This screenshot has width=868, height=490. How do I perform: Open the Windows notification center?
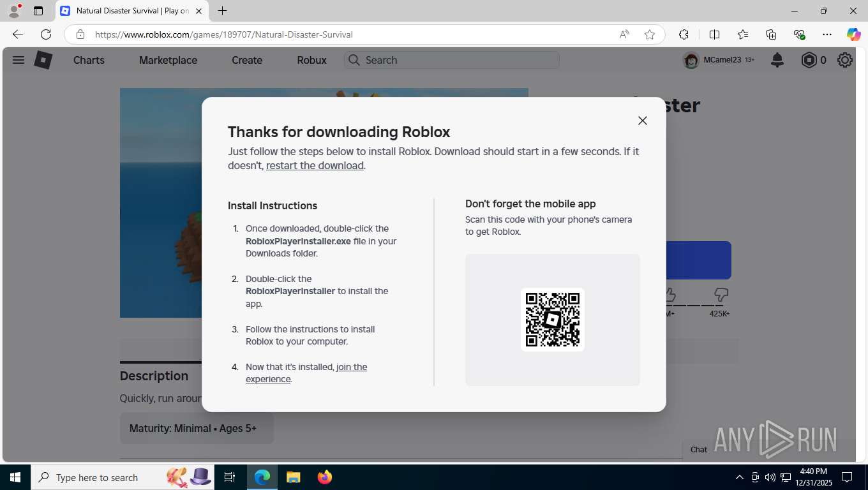tap(847, 477)
